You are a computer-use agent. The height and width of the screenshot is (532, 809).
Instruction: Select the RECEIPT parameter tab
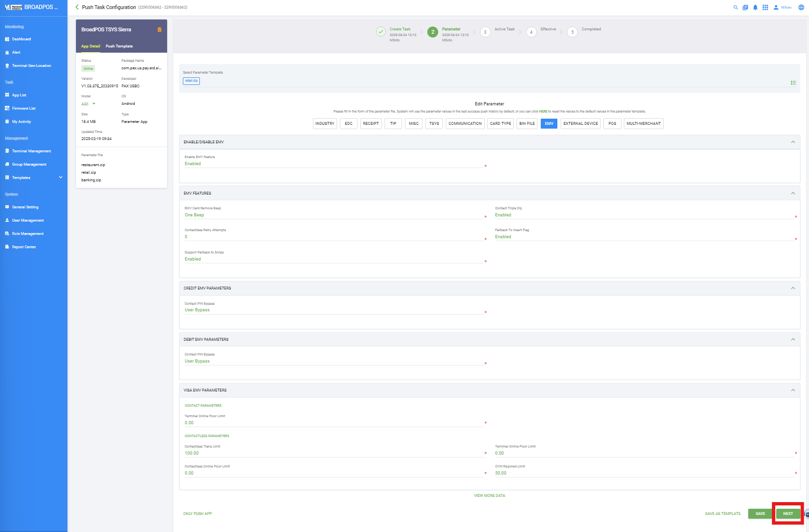pos(371,123)
